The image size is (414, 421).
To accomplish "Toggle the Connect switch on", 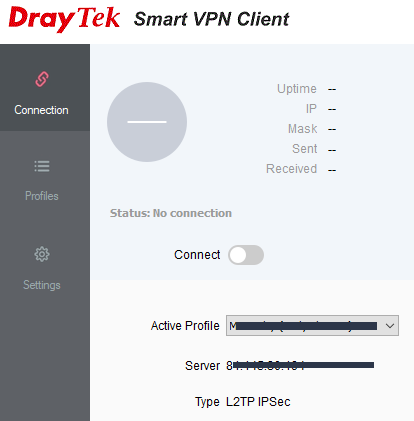I will click(x=246, y=255).
